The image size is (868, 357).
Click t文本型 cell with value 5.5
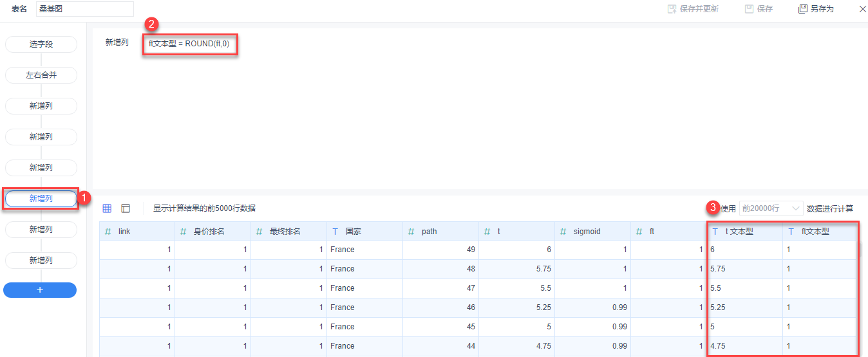click(744, 288)
